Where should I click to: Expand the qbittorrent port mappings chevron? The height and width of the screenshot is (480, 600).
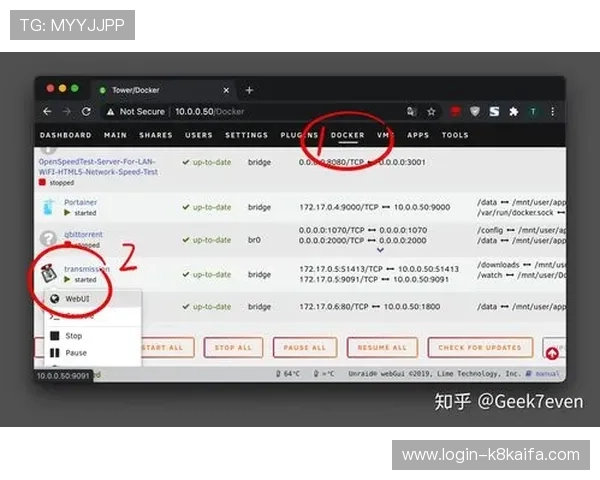378,251
